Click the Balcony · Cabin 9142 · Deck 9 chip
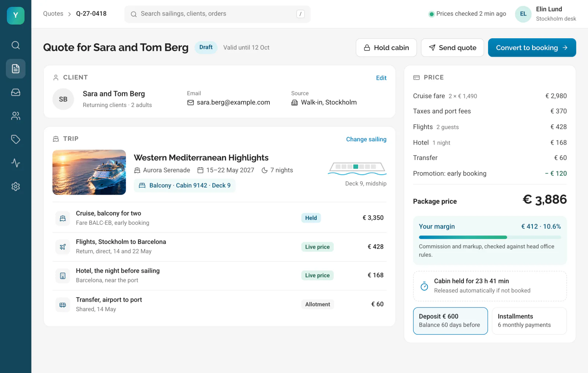The height and width of the screenshot is (373, 588). (185, 185)
